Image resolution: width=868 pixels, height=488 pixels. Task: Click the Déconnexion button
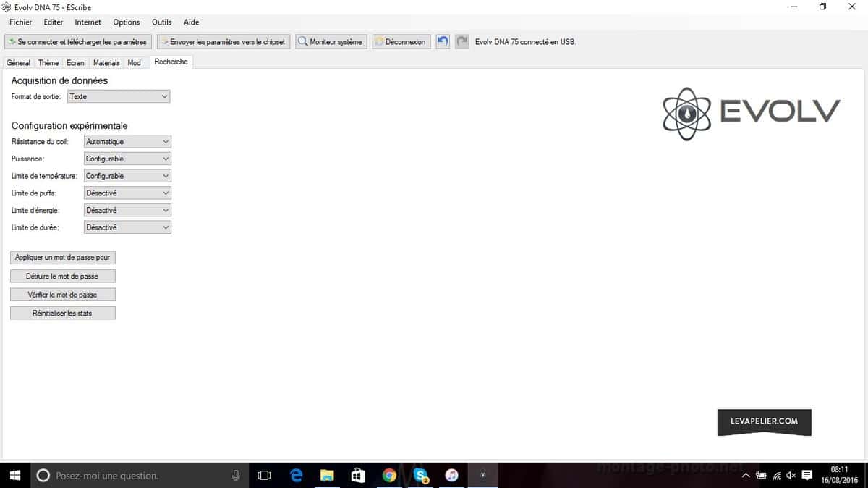401,42
